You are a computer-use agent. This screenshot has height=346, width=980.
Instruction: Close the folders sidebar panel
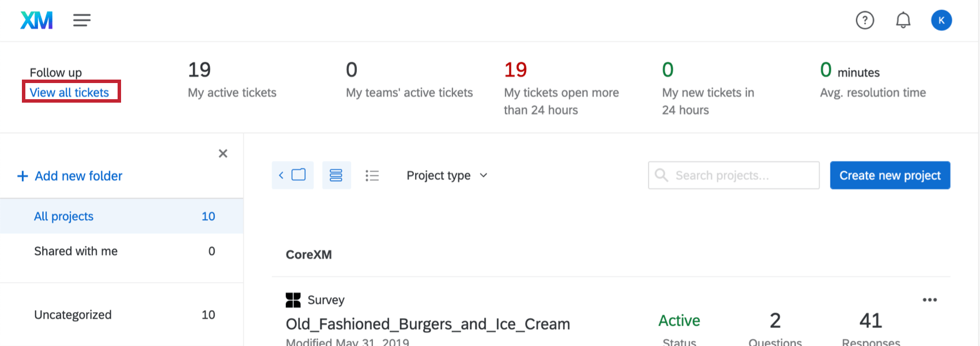(223, 153)
